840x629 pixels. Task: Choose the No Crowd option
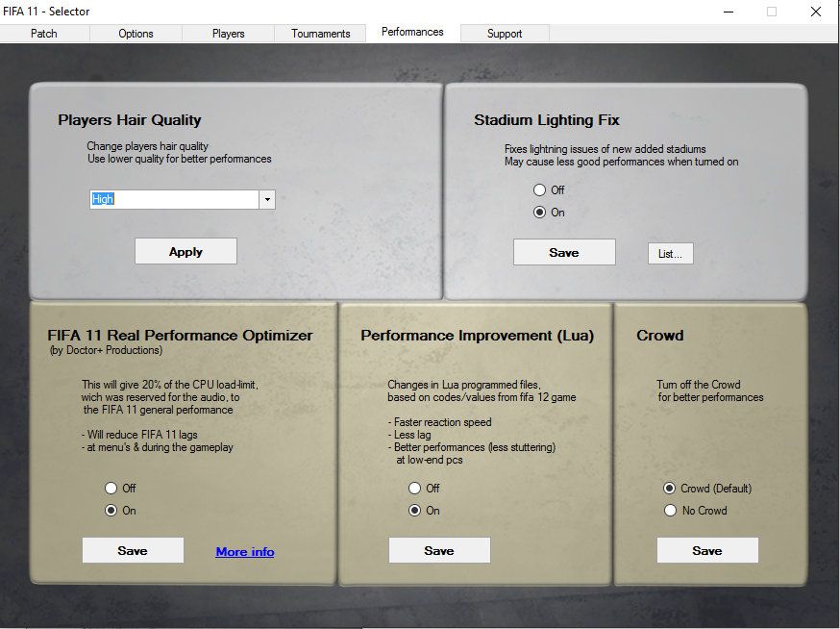(671, 511)
